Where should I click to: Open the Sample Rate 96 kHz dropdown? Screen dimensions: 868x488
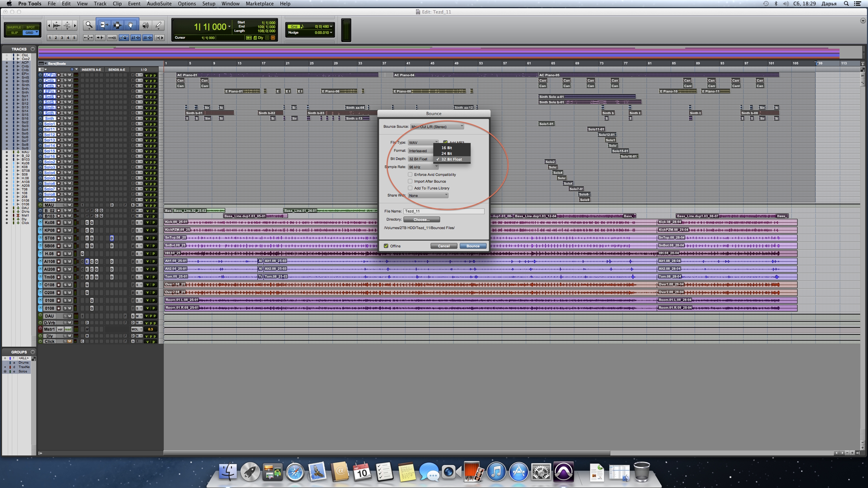click(x=423, y=167)
